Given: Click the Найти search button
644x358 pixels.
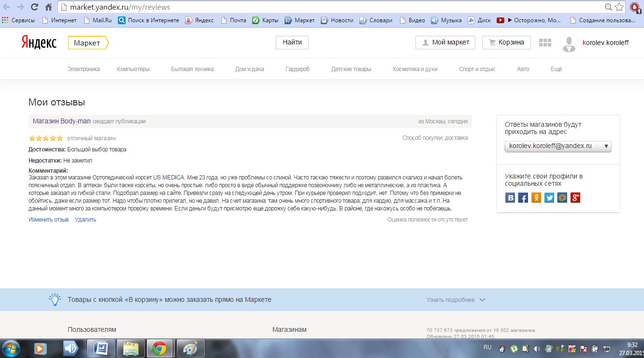Looking at the screenshot, I should 292,43.
